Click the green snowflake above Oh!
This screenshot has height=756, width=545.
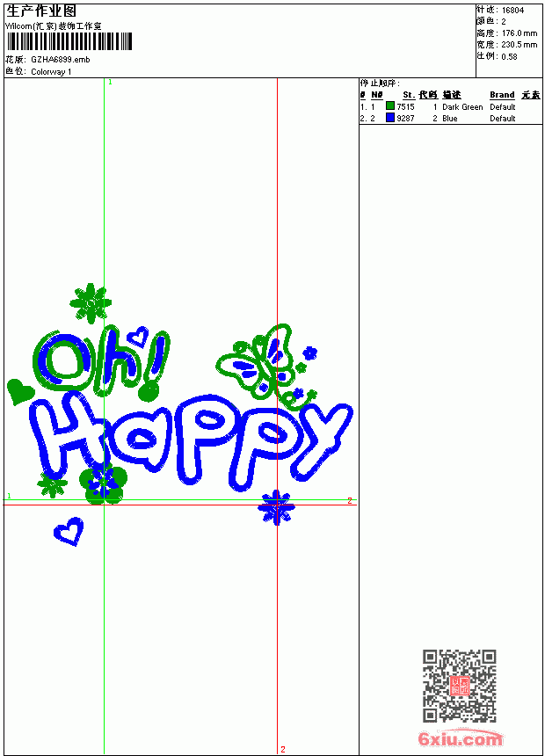pyautogui.click(x=91, y=302)
